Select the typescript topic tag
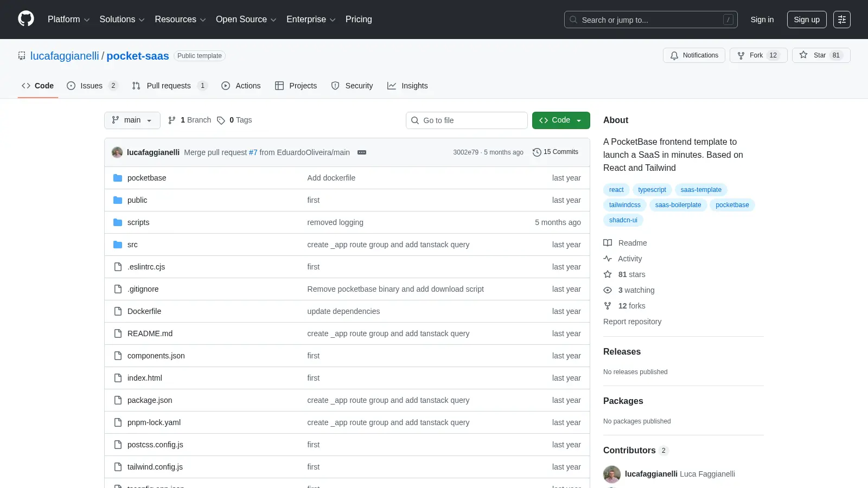868x488 pixels. (652, 190)
